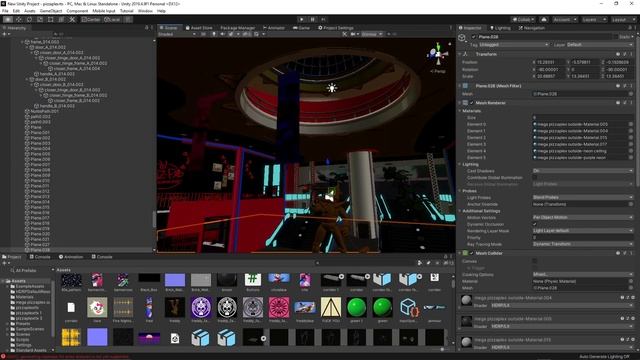Viewport: 640px width, 360px height.
Task: Select the Move tool in toolbar
Action: pyautogui.click(x=19, y=19)
